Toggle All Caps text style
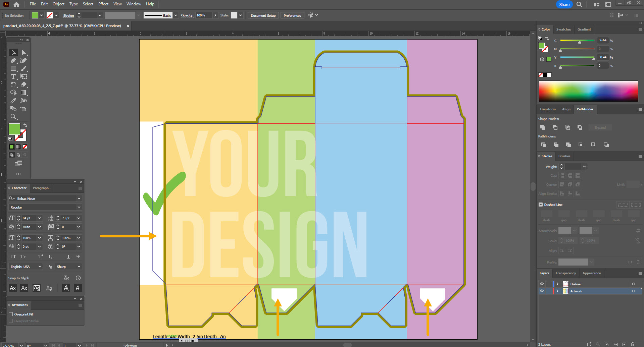The image size is (644, 347). [13, 257]
